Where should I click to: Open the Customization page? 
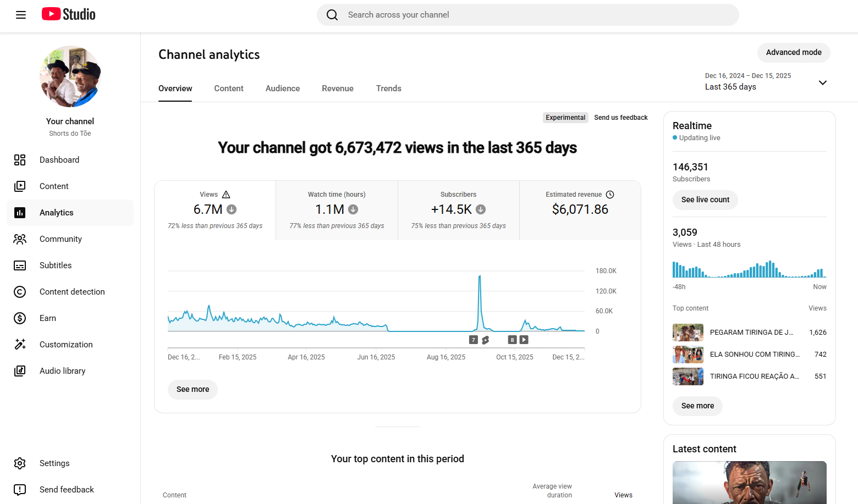(x=66, y=345)
